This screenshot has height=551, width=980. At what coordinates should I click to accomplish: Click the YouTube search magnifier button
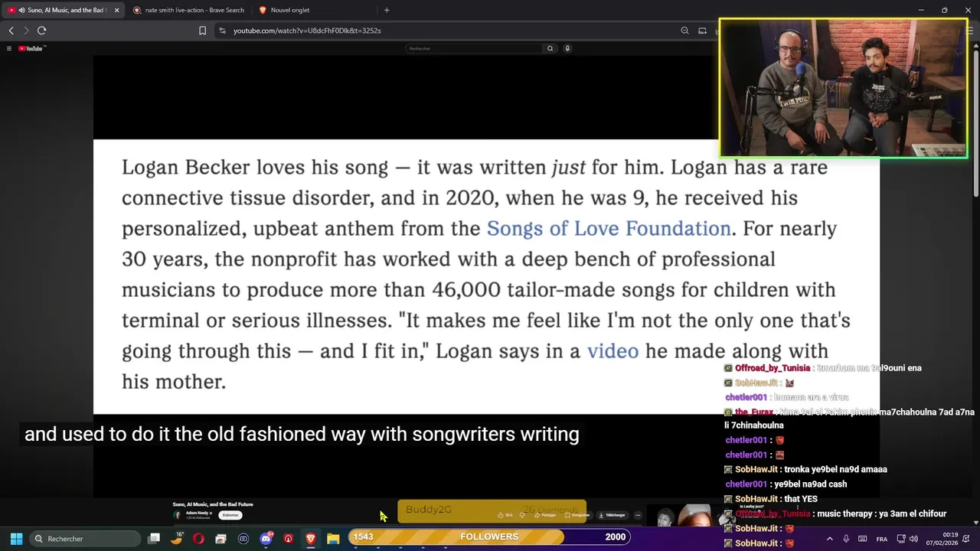550,48
